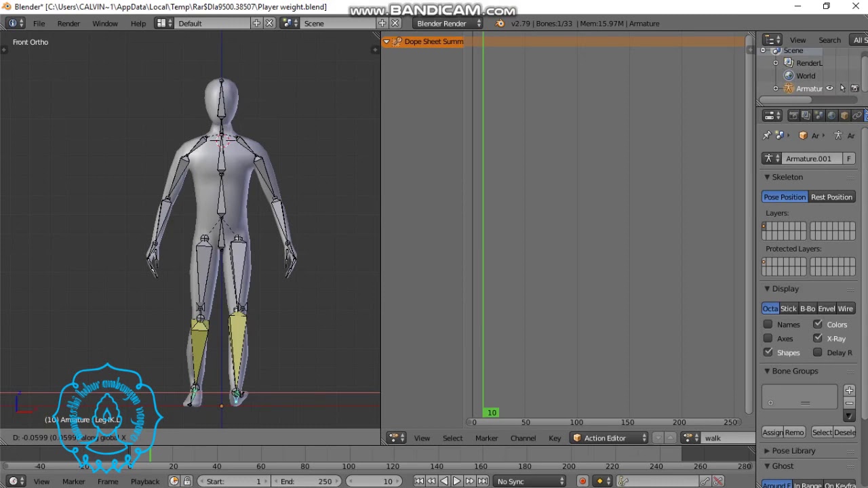
Task: Expand the Pose Library panel
Action: pos(767,451)
